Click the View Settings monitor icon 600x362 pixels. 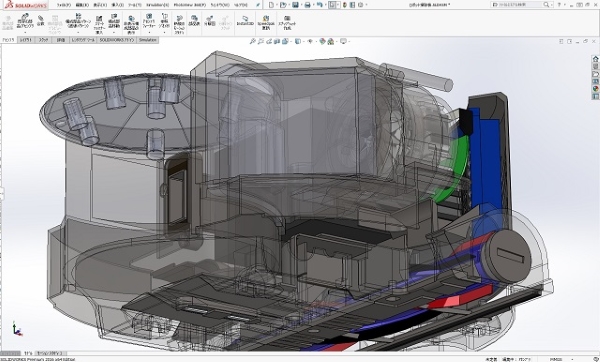click(x=343, y=41)
